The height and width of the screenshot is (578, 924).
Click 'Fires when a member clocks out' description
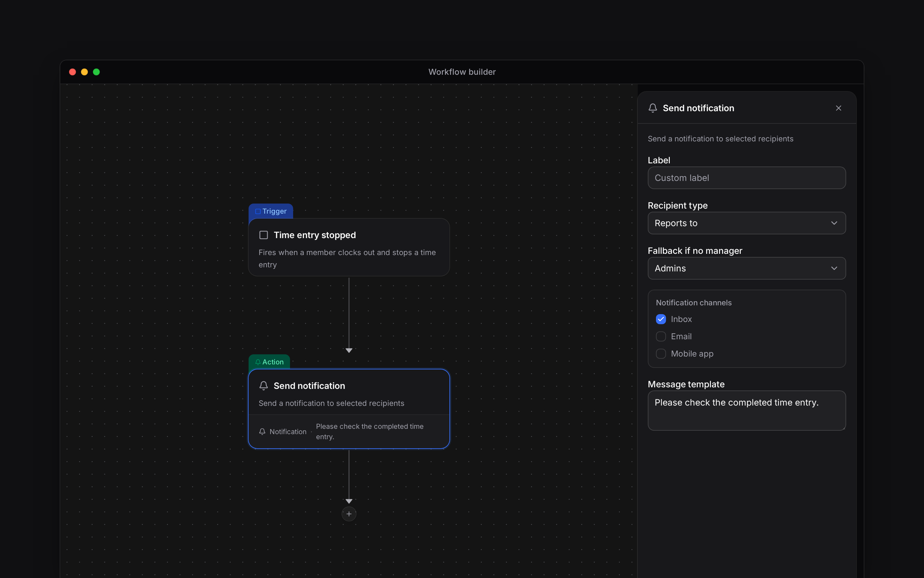pos(347,259)
